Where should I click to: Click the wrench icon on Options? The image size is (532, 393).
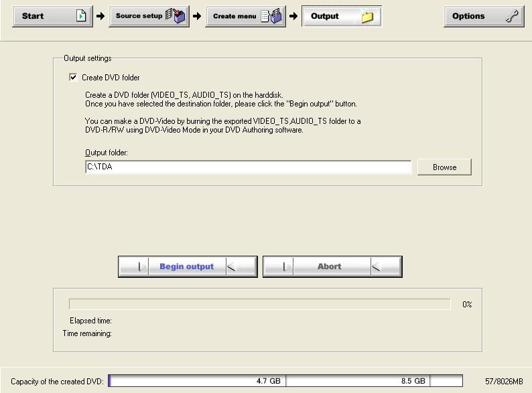tap(512, 16)
